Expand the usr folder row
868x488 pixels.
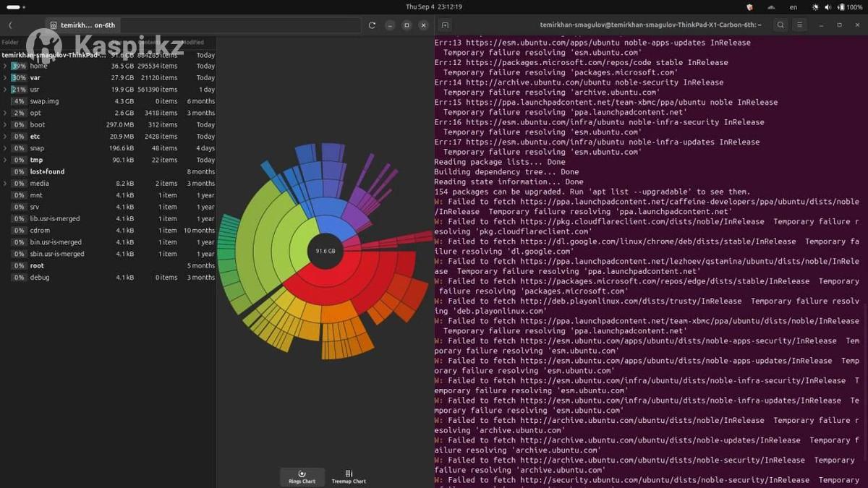click(x=5, y=90)
